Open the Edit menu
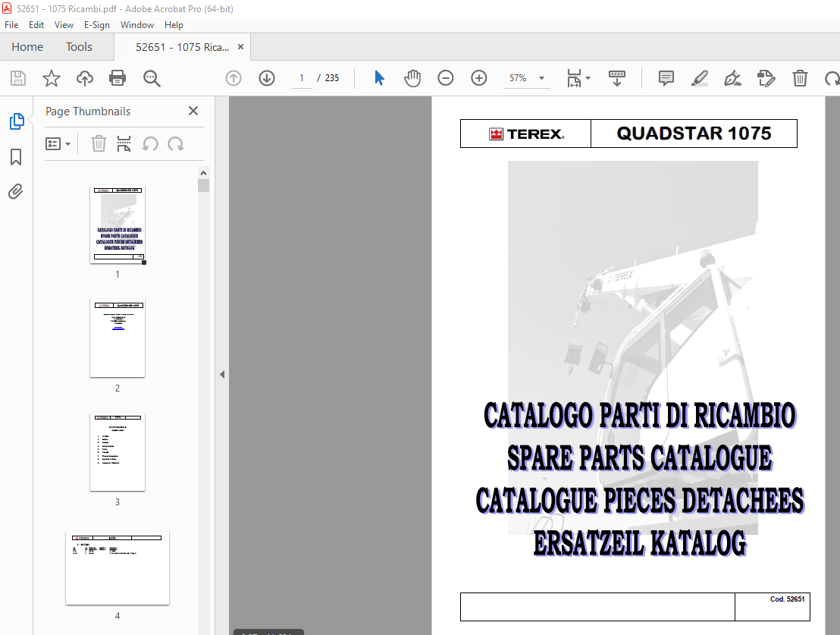840x635 pixels. pos(36,25)
